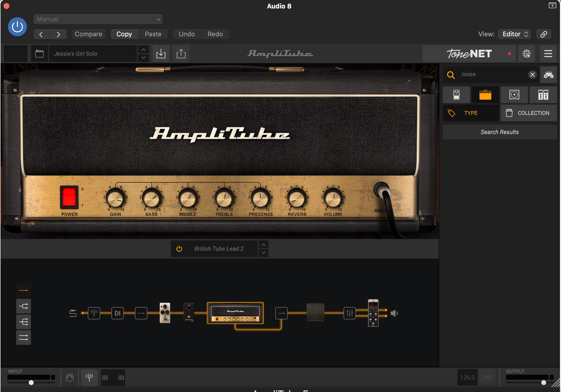Select the dual parallel routing icon

pos(24,338)
